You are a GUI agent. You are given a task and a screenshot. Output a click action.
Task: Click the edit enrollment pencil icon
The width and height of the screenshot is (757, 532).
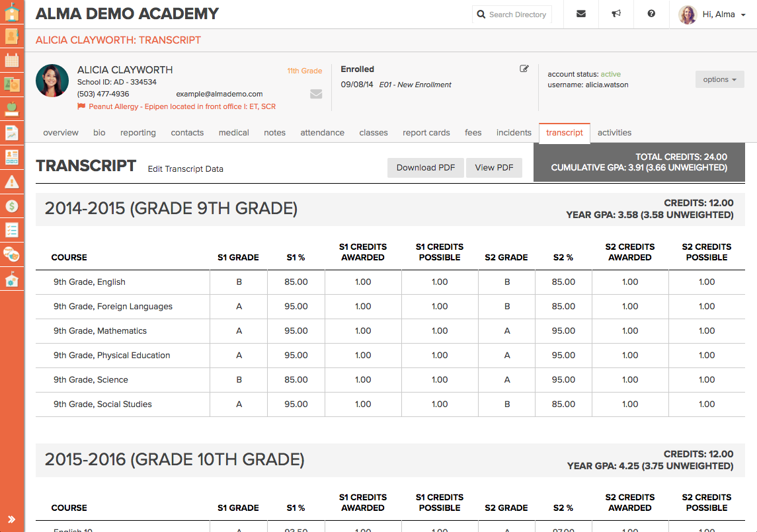pyautogui.click(x=524, y=69)
